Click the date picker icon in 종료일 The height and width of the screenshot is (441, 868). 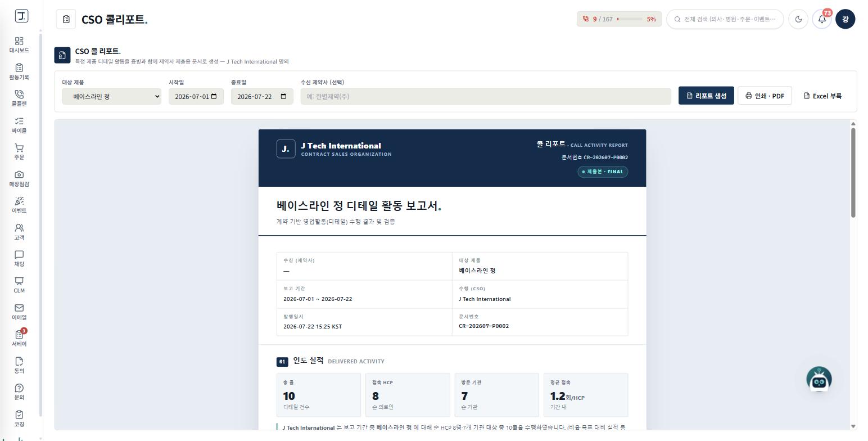(283, 96)
